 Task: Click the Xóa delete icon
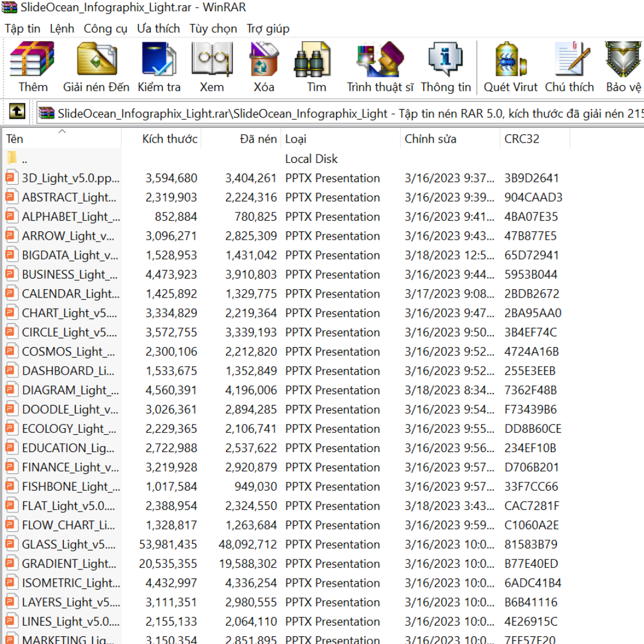point(264,60)
